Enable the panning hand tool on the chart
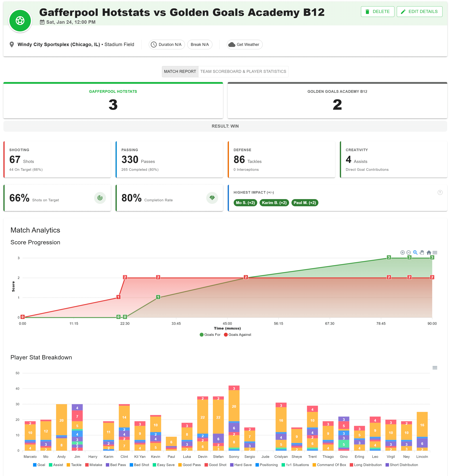The width and height of the screenshot is (451, 476). point(422,253)
